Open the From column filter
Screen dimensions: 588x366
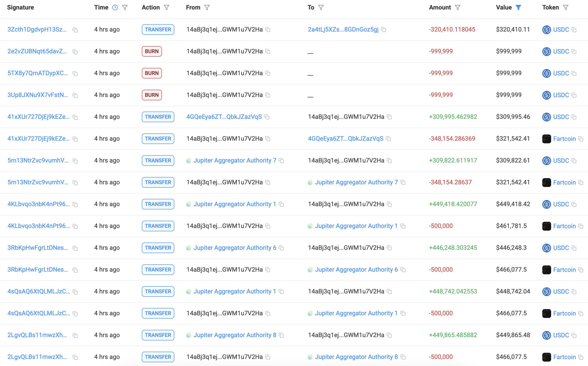pos(207,8)
